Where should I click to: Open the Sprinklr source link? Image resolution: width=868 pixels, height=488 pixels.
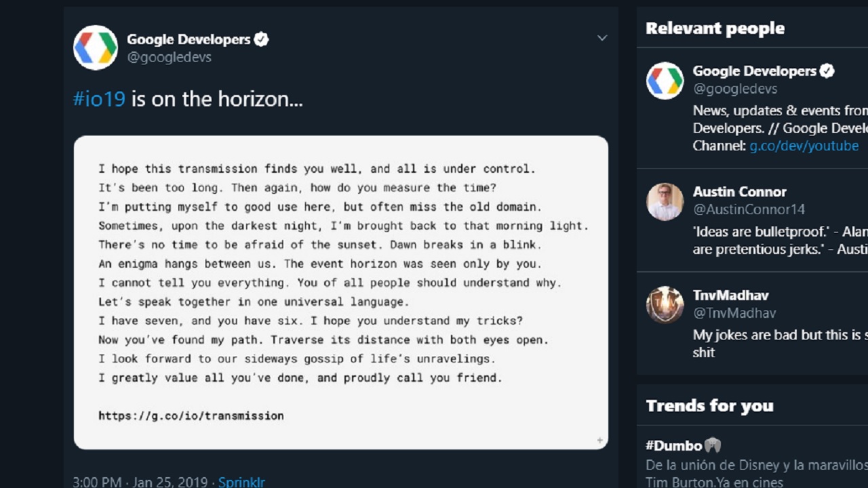(241, 482)
